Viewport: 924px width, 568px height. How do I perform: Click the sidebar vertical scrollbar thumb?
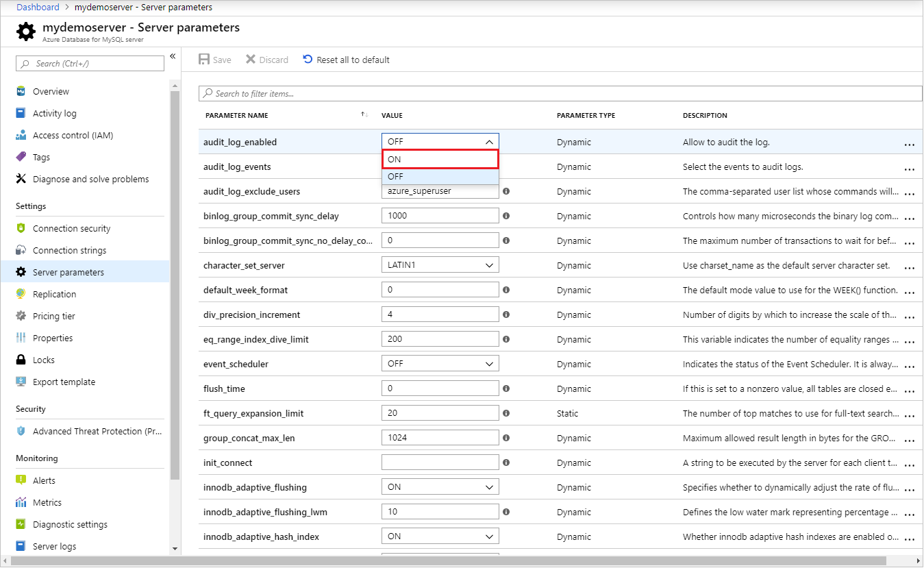(175, 284)
